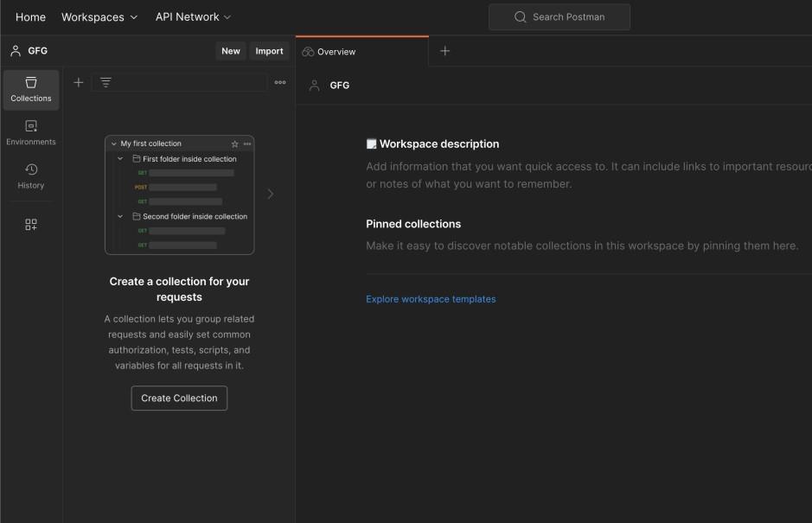Open the collections three-dot options menu
Viewport: 812px width, 523px height.
pos(280,82)
